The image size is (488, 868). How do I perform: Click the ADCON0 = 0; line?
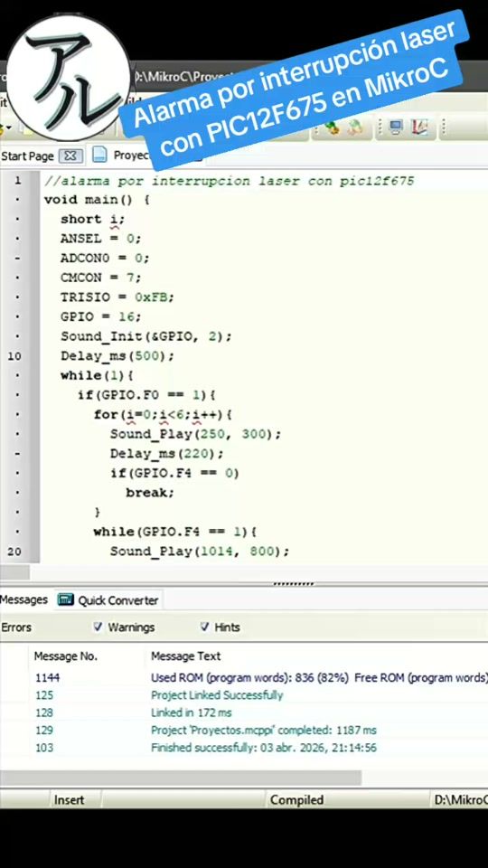click(105, 258)
